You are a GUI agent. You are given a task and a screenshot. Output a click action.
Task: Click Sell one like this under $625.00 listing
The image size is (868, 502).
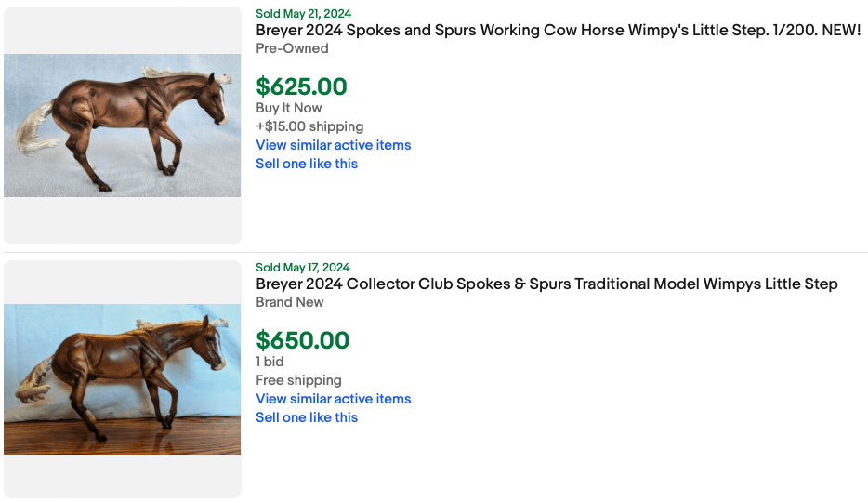307,164
